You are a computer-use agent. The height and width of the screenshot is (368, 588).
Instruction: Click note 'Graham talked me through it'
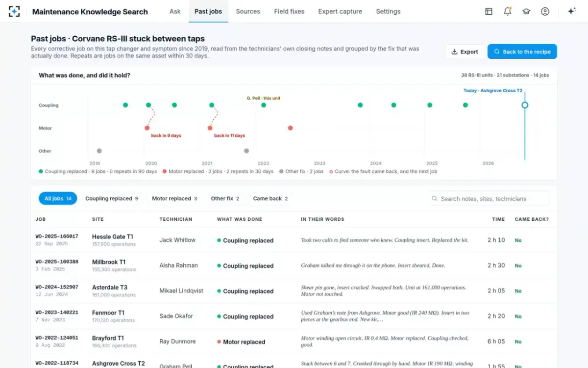pos(373,265)
